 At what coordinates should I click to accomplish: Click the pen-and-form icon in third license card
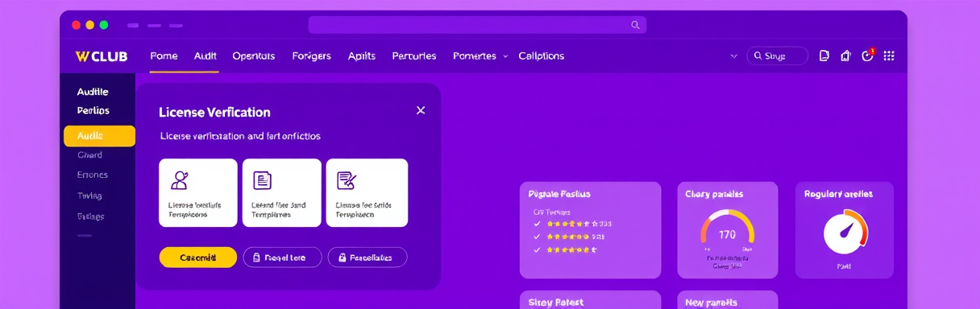pyautogui.click(x=347, y=179)
